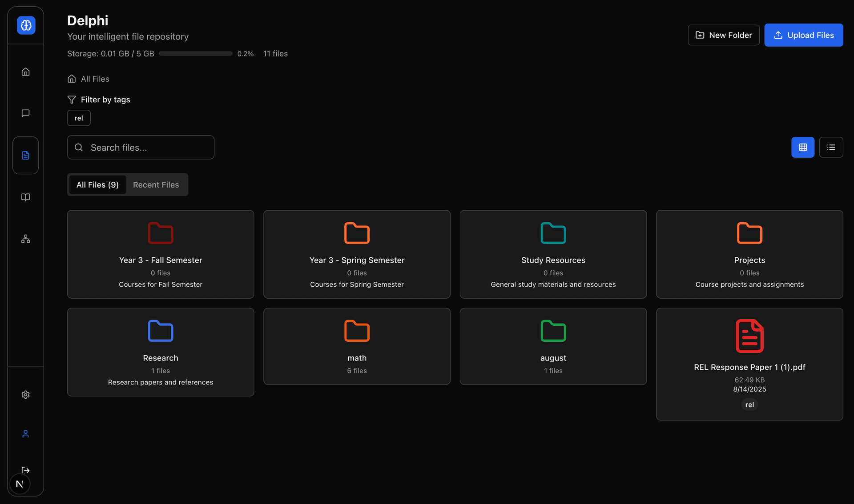Image resolution: width=854 pixels, height=504 pixels.
Task: Open the user profile sidebar icon
Action: click(26, 434)
